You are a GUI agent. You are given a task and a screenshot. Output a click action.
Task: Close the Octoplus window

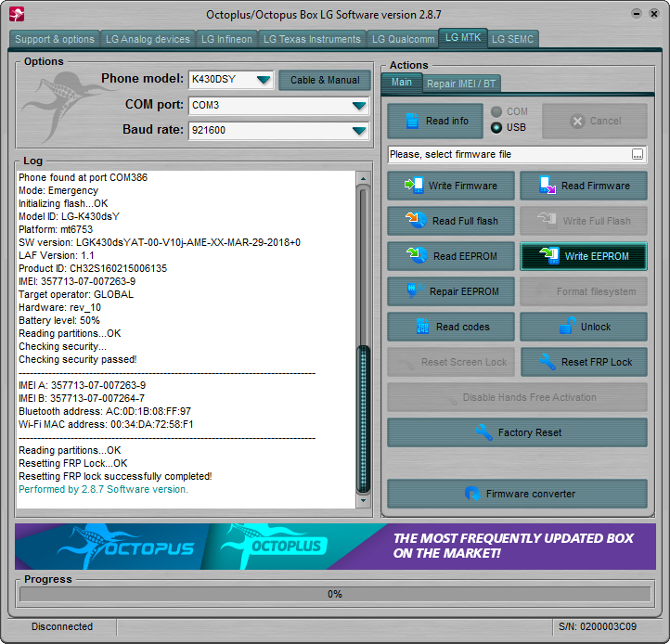click(654, 14)
